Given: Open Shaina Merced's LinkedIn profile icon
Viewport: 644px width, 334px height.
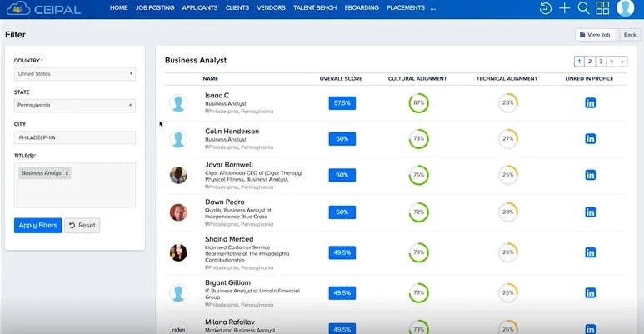Looking at the screenshot, I should [x=590, y=252].
